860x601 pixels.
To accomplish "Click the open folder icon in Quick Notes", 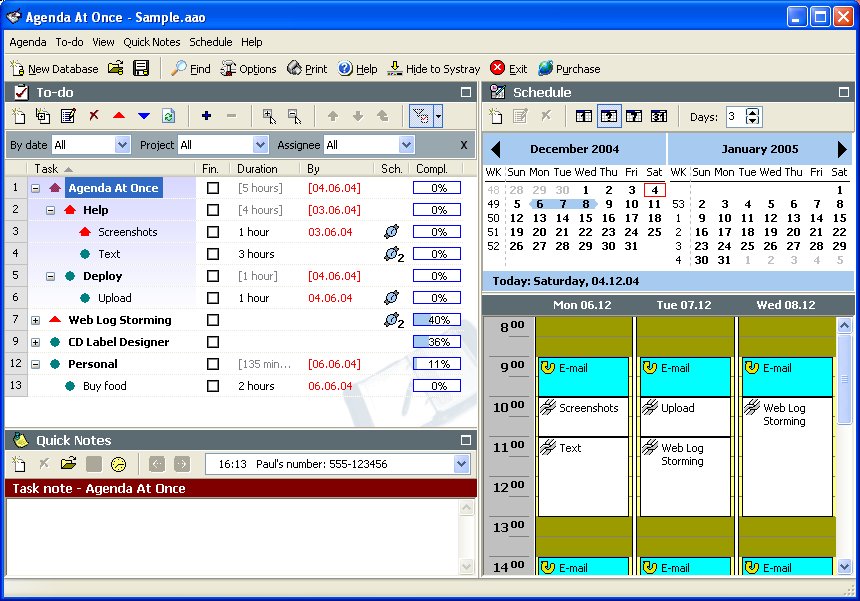I will tap(69, 464).
